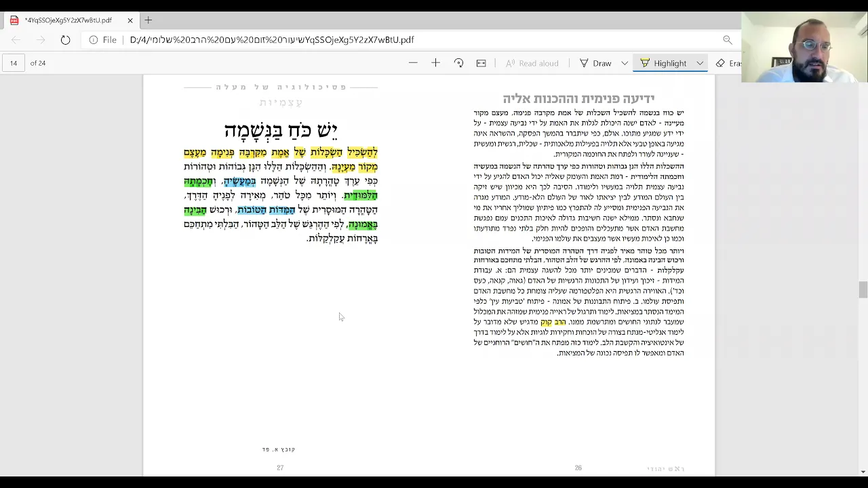Click the footer reference קובץ א, פד
Viewport: 868px width, 488px height.
click(x=279, y=449)
